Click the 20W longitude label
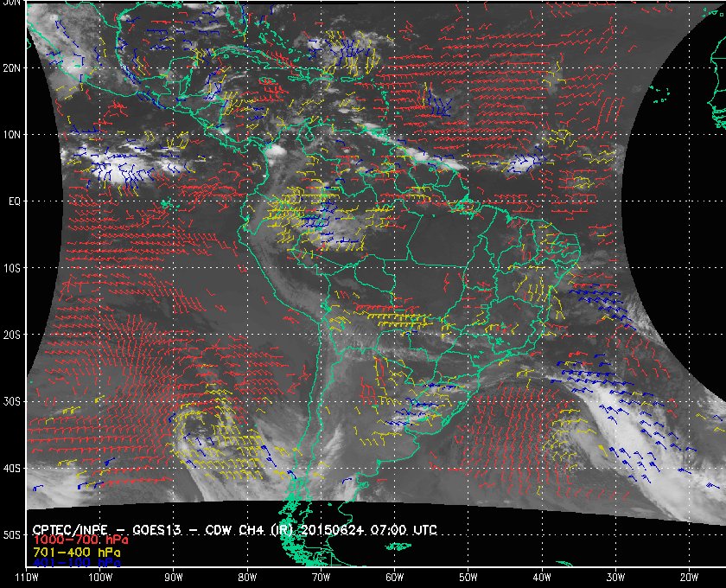 tap(689, 578)
